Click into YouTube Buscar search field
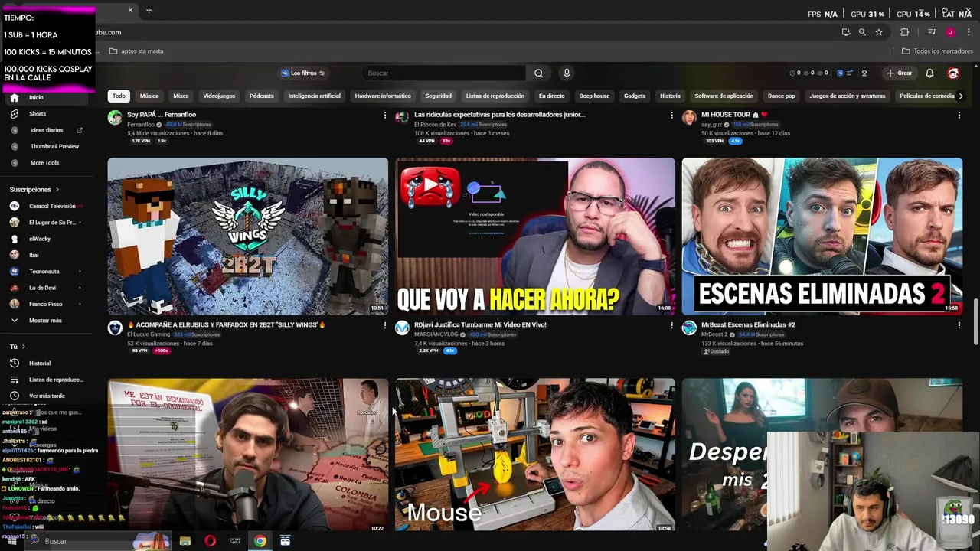Viewport: 980px width, 551px height. coord(444,73)
